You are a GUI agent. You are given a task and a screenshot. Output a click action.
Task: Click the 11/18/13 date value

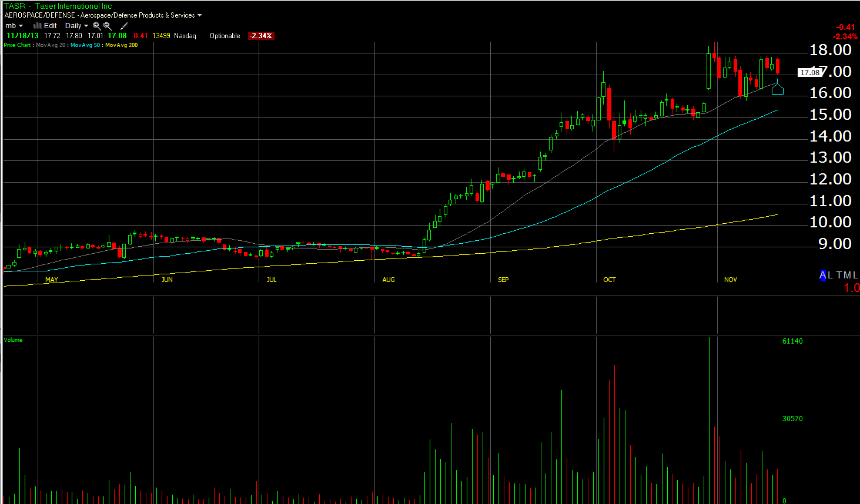22,36
